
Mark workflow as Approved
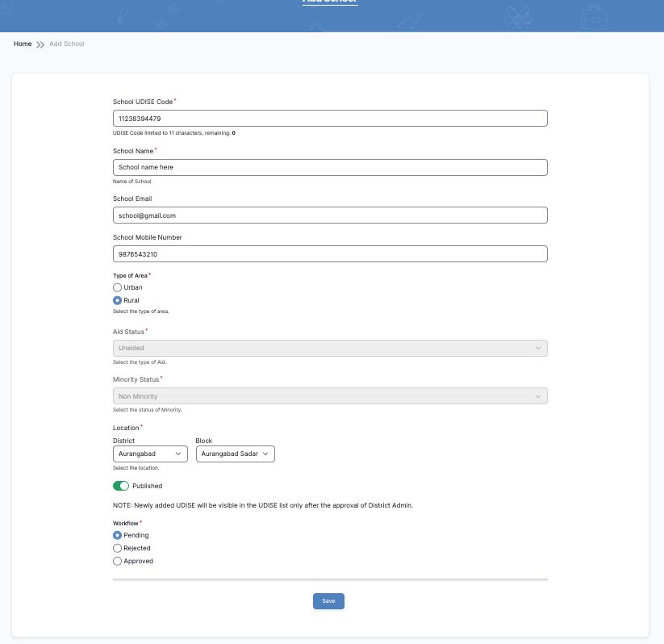118,561
